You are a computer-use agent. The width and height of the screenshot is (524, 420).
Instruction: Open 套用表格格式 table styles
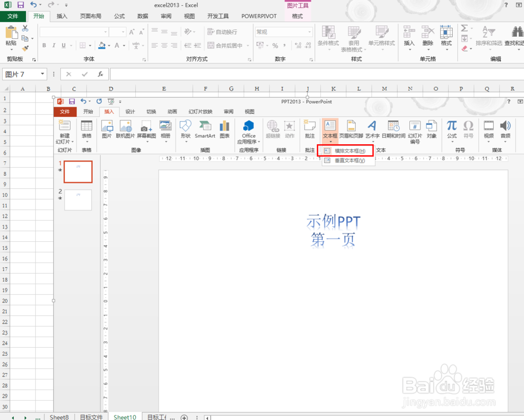point(354,38)
